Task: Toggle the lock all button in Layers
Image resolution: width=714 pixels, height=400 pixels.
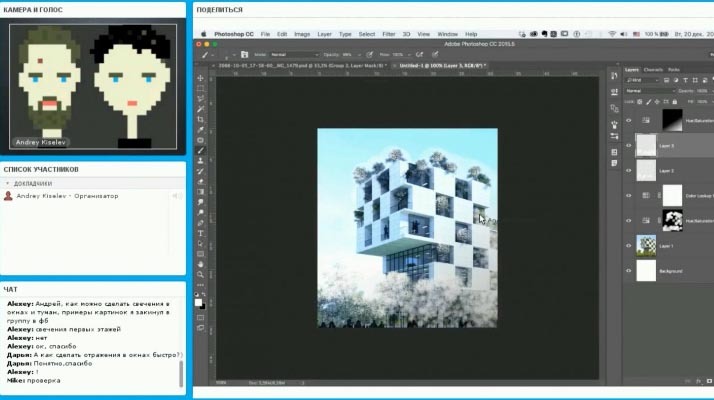Action: (x=675, y=102)
